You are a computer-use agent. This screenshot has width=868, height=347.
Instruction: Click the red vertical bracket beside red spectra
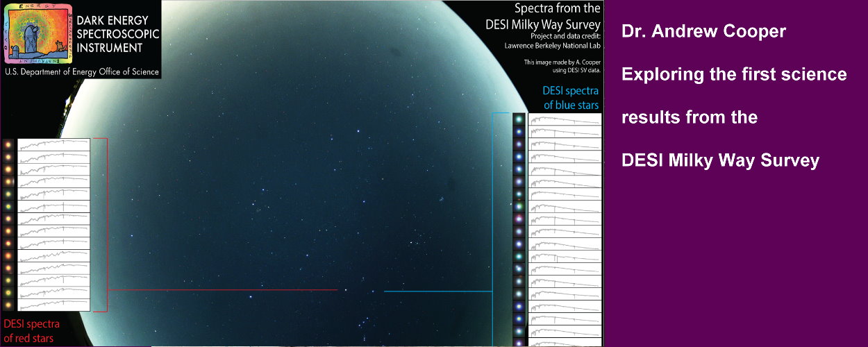click(107, 223)
